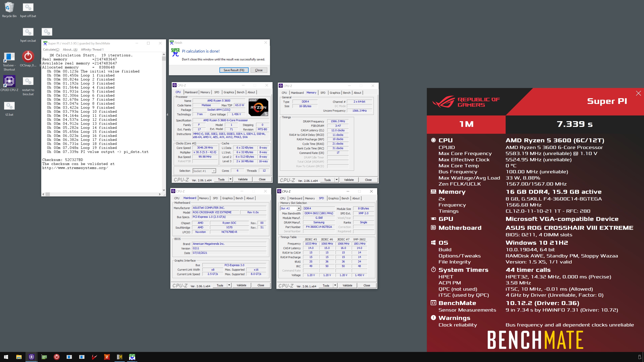Click the red ROG eye taskbar icon
The width and height of the screenshot is (644, 362).
click(x=94, y=357)
